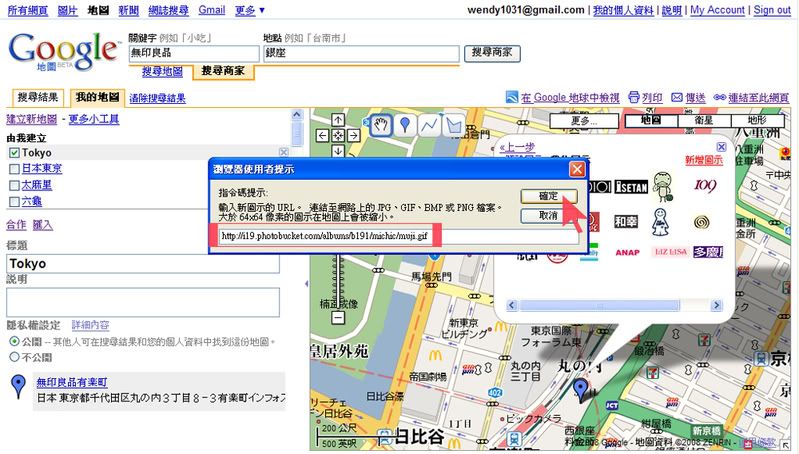Select the 不公開 radio option

[14, 356]
